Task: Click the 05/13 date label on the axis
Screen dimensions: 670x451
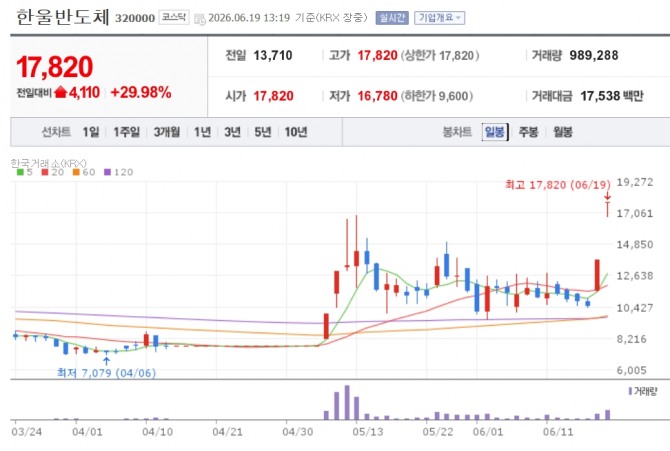Action: point(368,432)
